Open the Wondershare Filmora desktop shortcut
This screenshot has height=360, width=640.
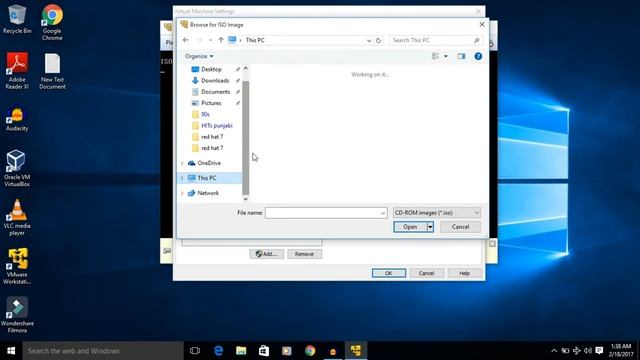[x=17, y=315]
